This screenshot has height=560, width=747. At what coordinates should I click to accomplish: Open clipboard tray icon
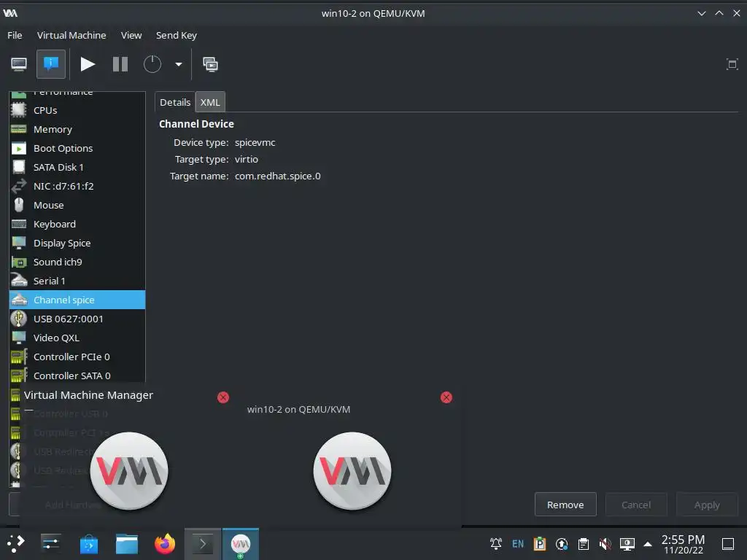[x=584, y=543]
